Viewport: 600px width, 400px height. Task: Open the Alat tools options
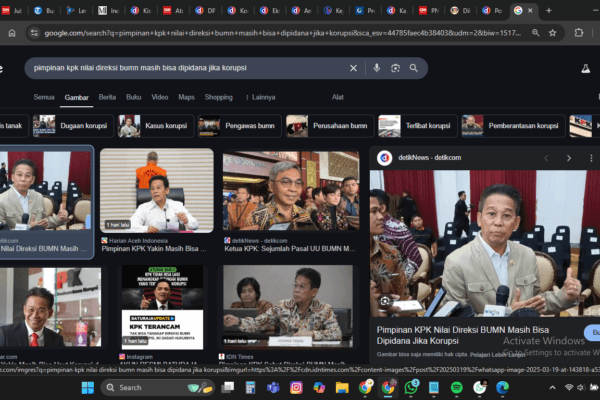click(338, 97)
